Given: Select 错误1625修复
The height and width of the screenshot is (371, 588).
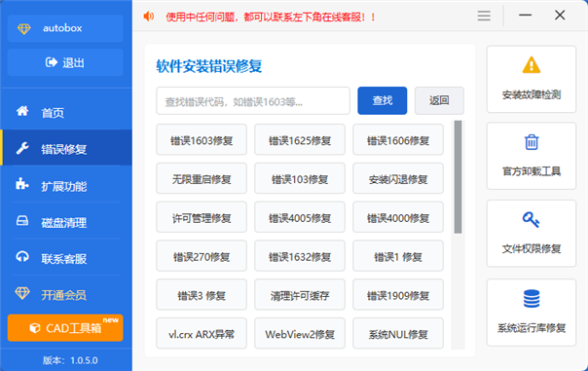Looking at the screenshot, I should click(300, 139).
